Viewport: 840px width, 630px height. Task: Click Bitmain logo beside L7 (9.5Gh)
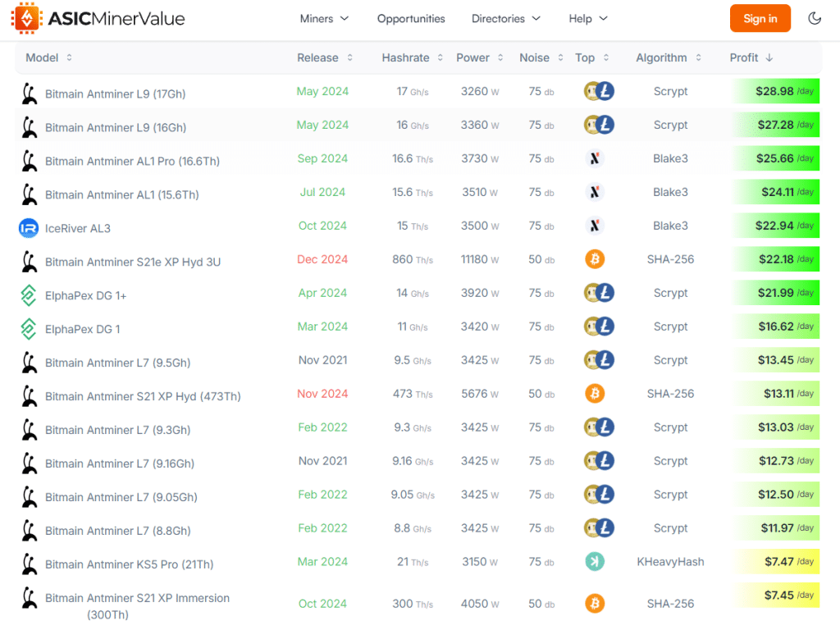click(x=30, y=363)
